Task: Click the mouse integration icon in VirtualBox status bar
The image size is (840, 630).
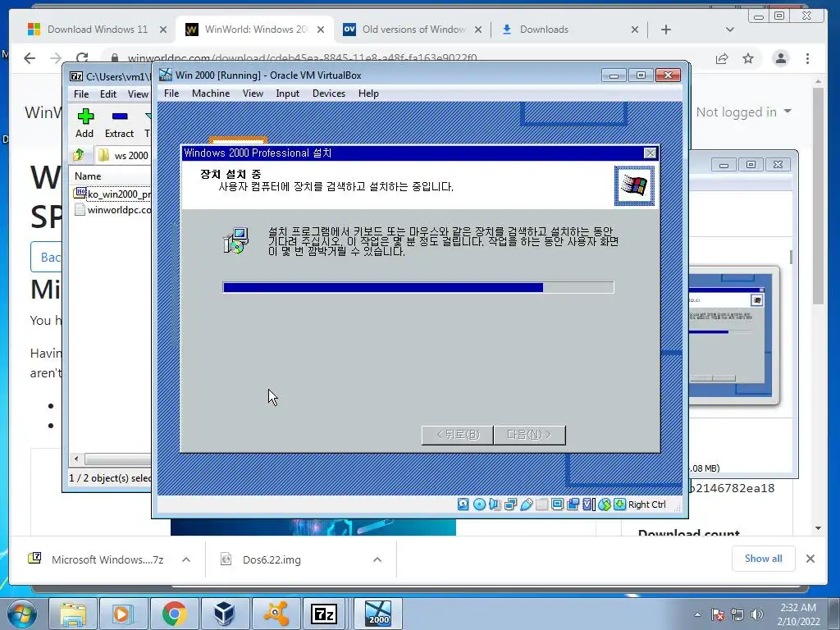Action: pyautogui.click(x=605, y=504)
